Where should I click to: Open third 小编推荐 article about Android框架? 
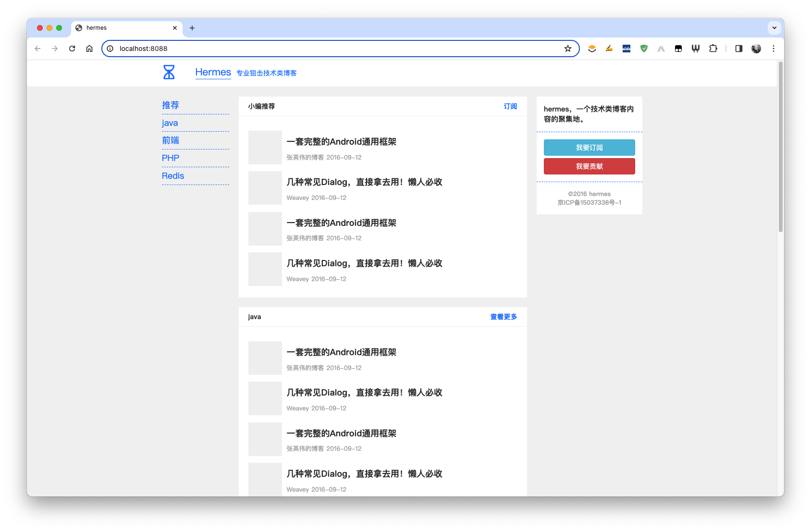coord(342,223)
